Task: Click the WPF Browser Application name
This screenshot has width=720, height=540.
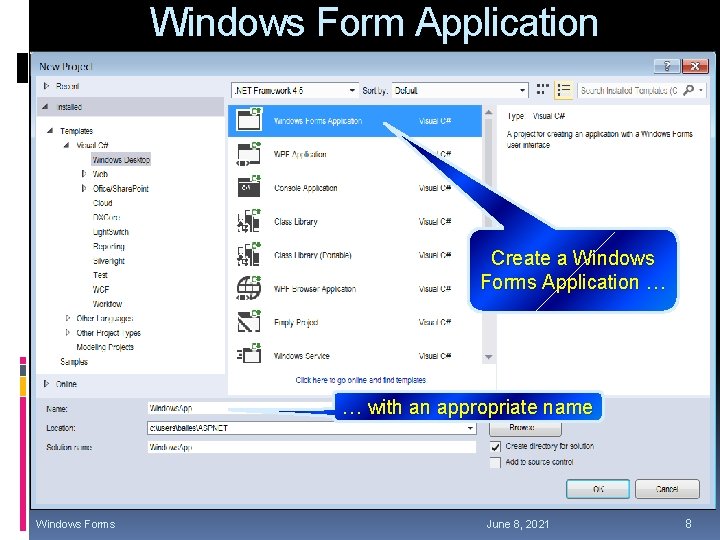Action: 315,288
